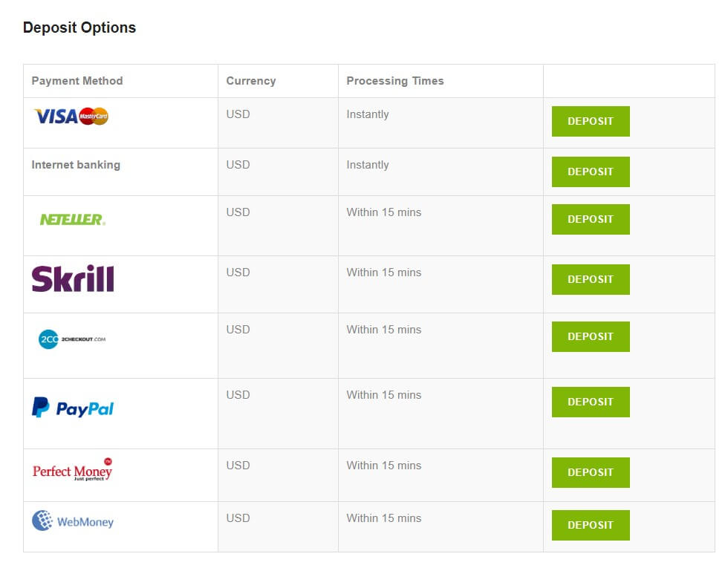Click the Processing Times column header
The image size is (728, 571).
[395, 81]
